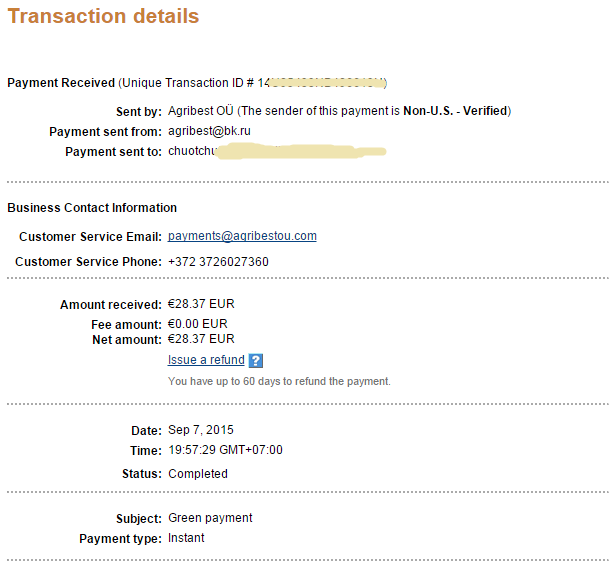The image size is (616, 570).
Task: Select the sender name Agribest OÜ
Action: click(201, 110)
